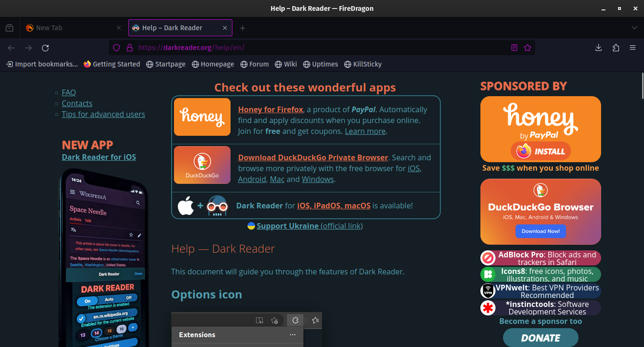Click the page vertical scrollbar thumb
Image resolution: width=644 pixels, height=347 pixels.
pos(642,85)
